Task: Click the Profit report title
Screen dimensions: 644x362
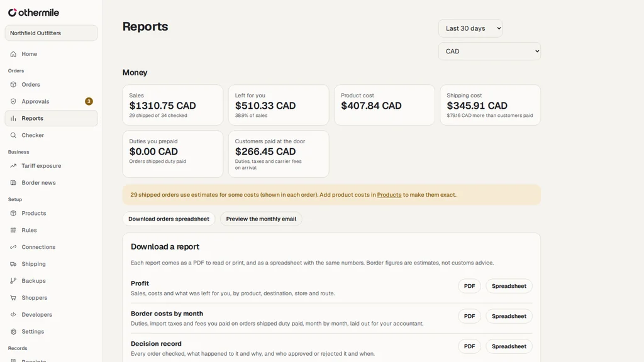Action: 140,283
